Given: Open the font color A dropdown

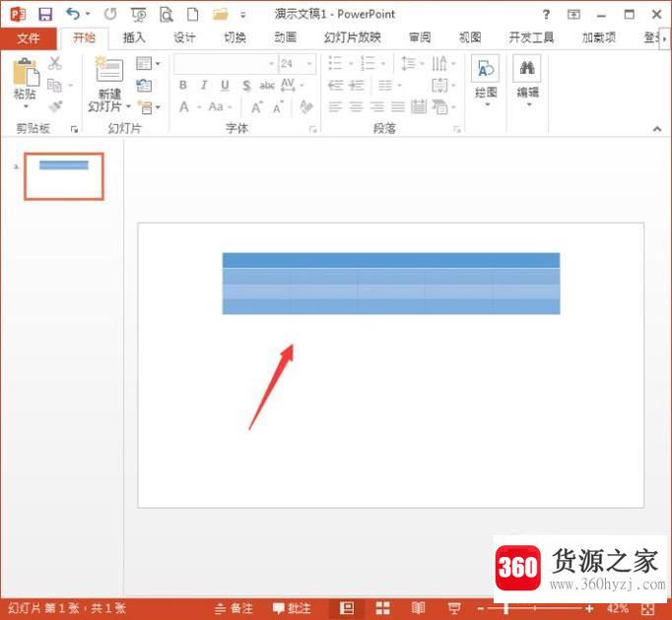Looking at the screenshot, I should click(199, 107).
